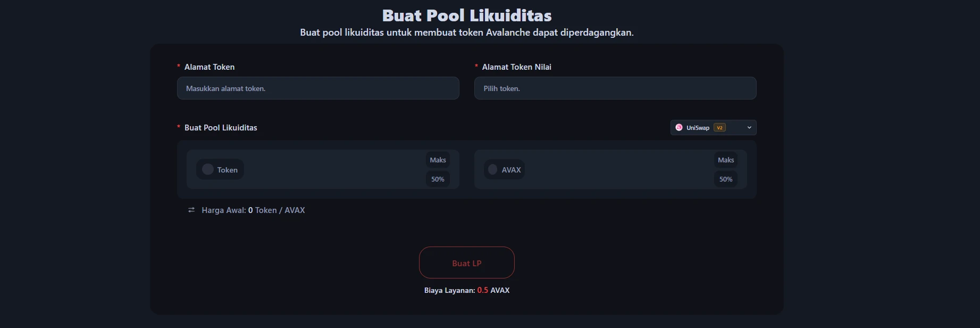Click the Token selector chip
Viewport: 980px width, 328px height.
click(220, 170)
